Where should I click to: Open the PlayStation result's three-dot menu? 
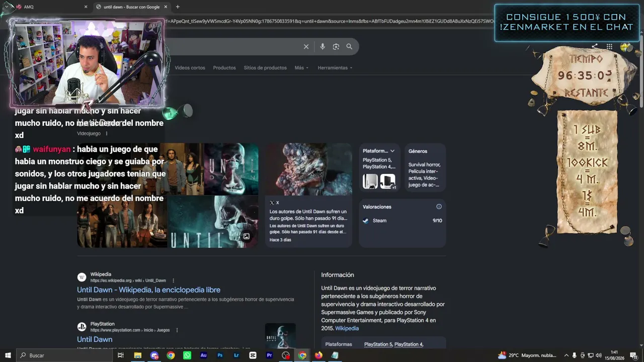[x=177, y=330]
